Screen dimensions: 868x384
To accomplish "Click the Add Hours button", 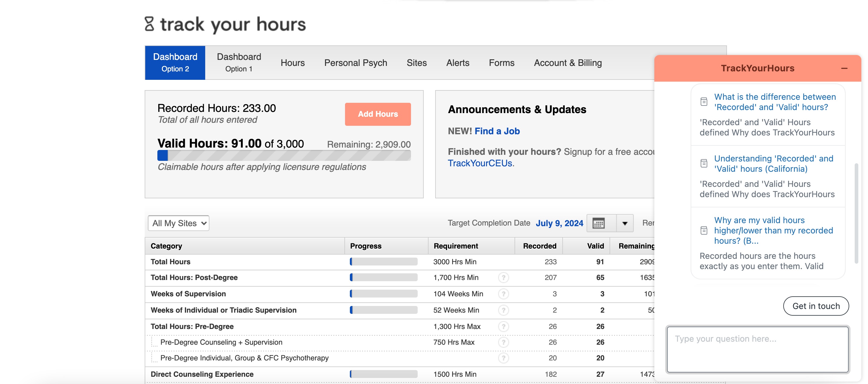I will 378,114.
